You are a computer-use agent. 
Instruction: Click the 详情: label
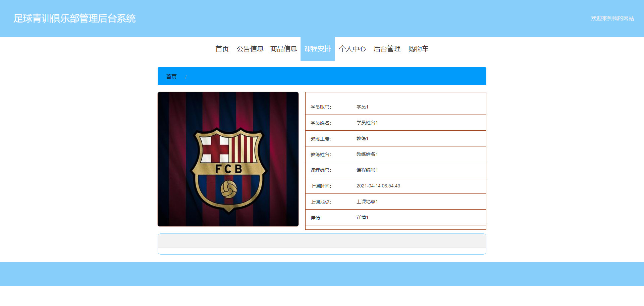[x=316, y=218]
